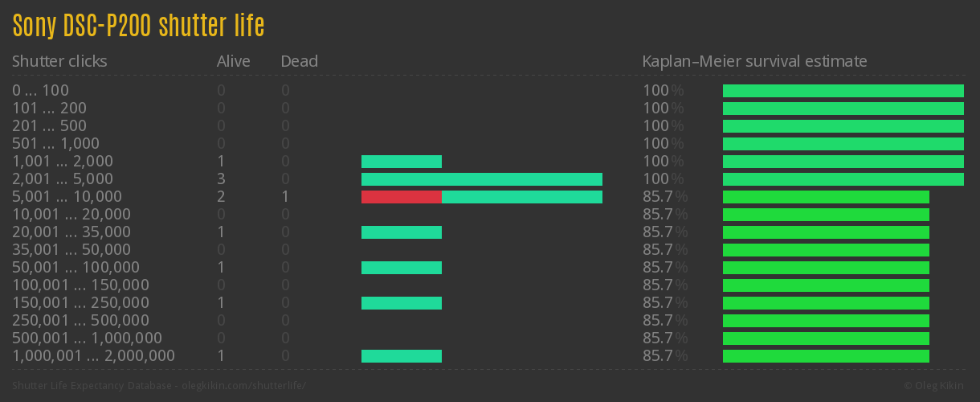Click the Dead count '1' in the 5,001–10,000 row
Image resolution: width=980 pixels, height=402 pixels.
[x=285, y=197]
